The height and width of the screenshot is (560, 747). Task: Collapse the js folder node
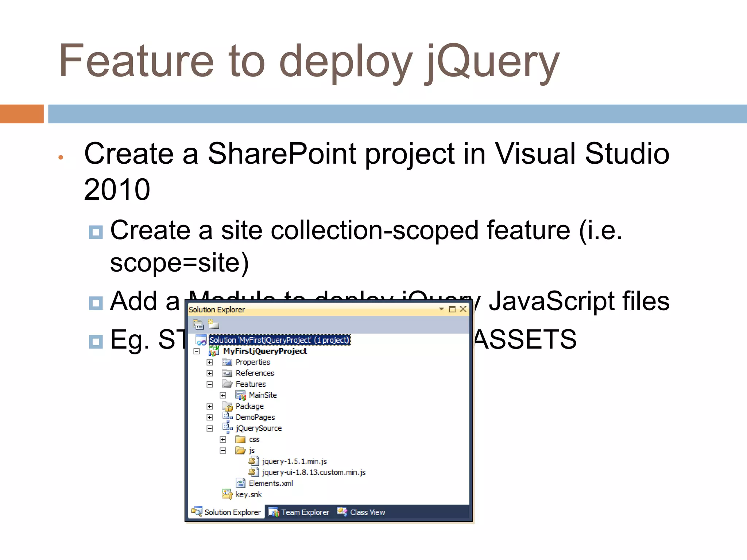[x=223, y=451]
